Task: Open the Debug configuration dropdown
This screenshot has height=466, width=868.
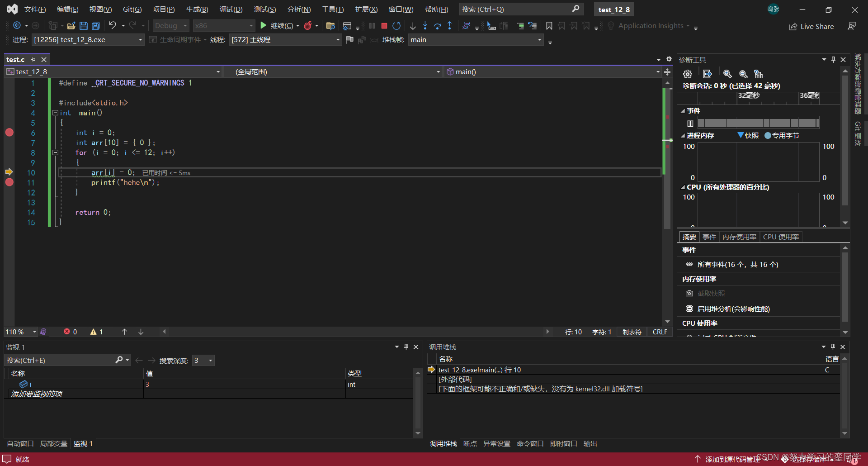Action: (171, 26)
